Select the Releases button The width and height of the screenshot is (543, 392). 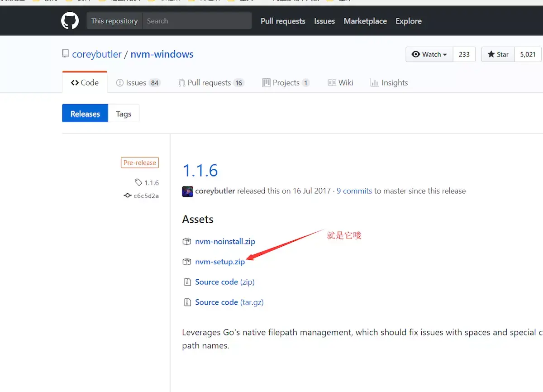[85, 114]
